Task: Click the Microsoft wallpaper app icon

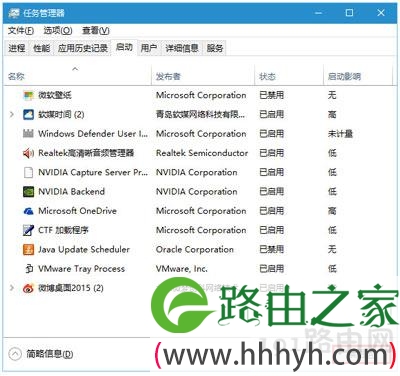Action: (x=29, y=95)
